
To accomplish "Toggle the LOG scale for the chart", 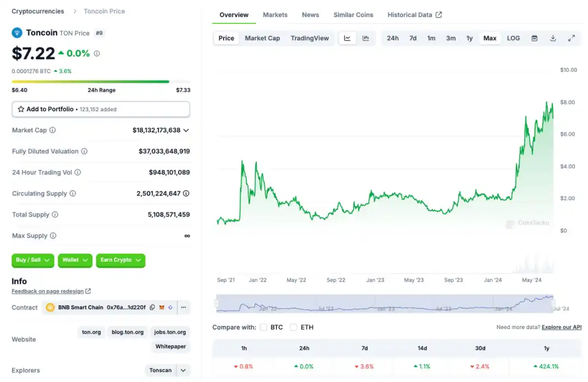I will (x=513, y=38).
